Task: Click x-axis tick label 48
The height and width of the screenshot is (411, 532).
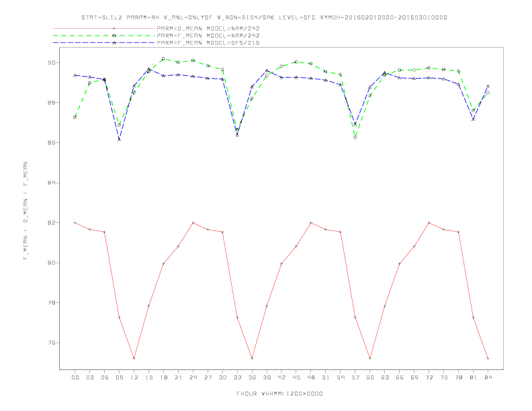Action: click(311, 377)
